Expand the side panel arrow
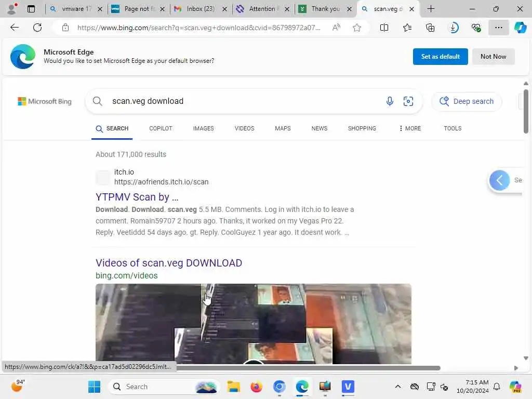This screenshot has height=399, width=532. coord(499,180)
